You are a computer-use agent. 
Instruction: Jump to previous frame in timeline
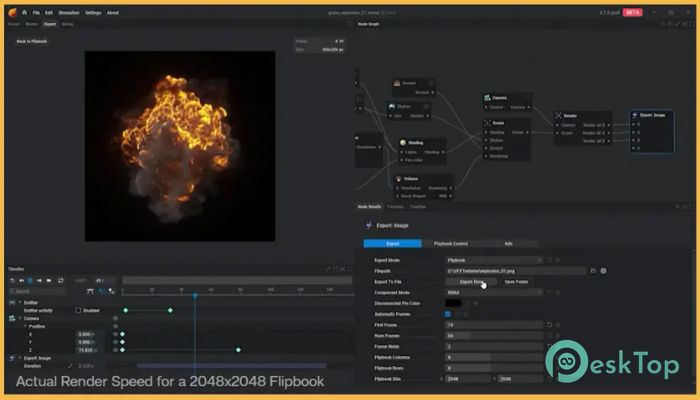point(21,280)
